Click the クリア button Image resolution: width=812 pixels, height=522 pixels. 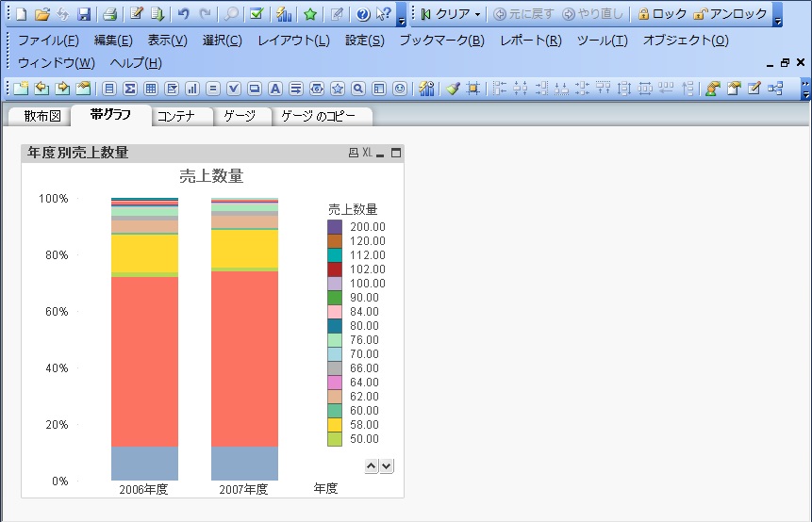pos(445,14)
